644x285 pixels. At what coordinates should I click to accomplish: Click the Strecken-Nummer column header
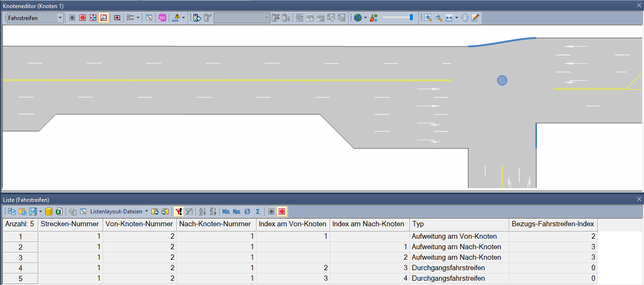pos(70,224)
